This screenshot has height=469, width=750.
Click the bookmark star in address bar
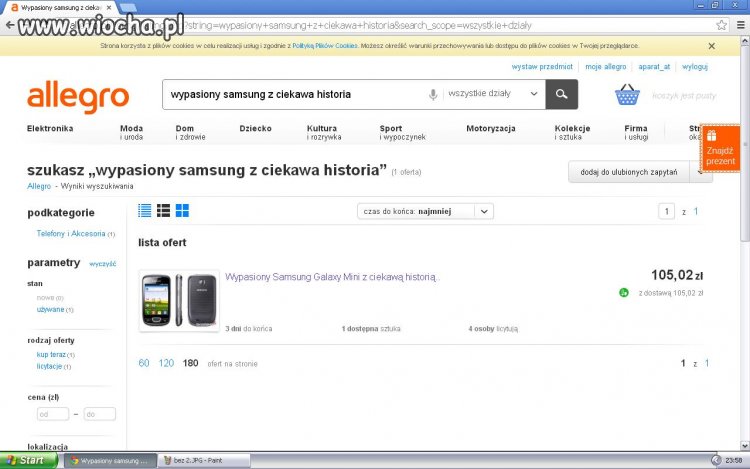[721, 25]
